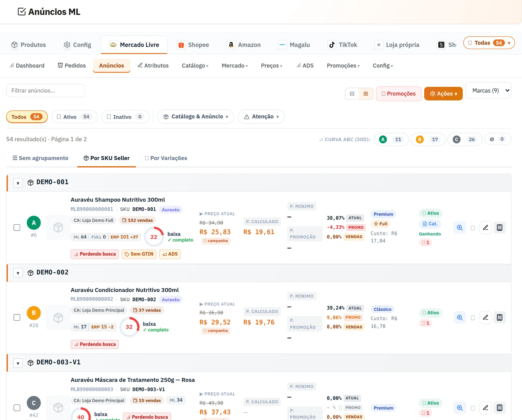This screenshot has height=420, width=522.
Task: Select the Por SKU Seller grouping tab
Action: pyautogui.click(x=106, y=158)
